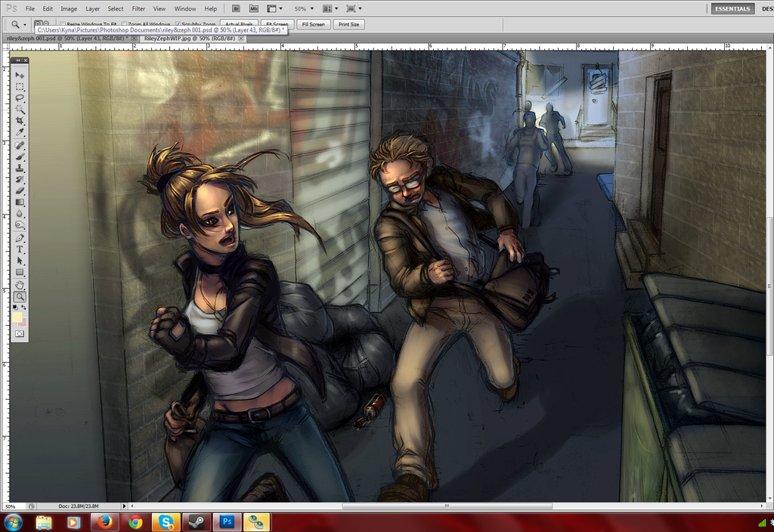The image size is (774, 532).
Task: Select the Rectangular Marquee tool
Action: [20, 86]
